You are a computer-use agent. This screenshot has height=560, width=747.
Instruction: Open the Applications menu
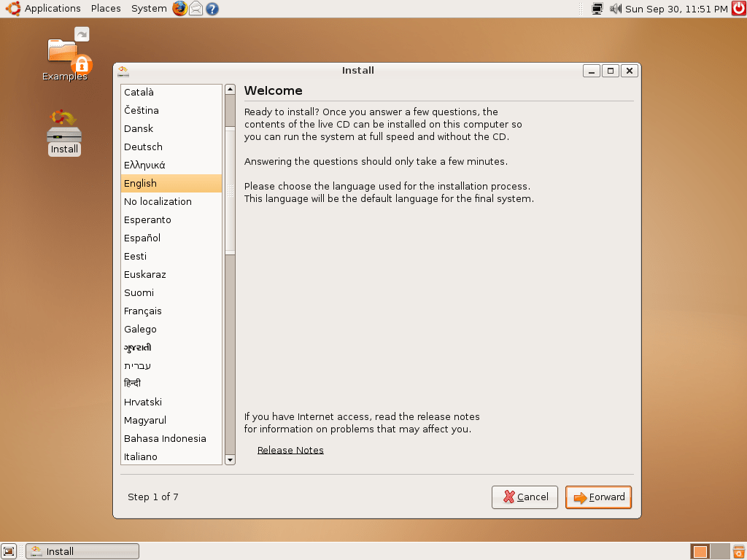pos(53,9)
